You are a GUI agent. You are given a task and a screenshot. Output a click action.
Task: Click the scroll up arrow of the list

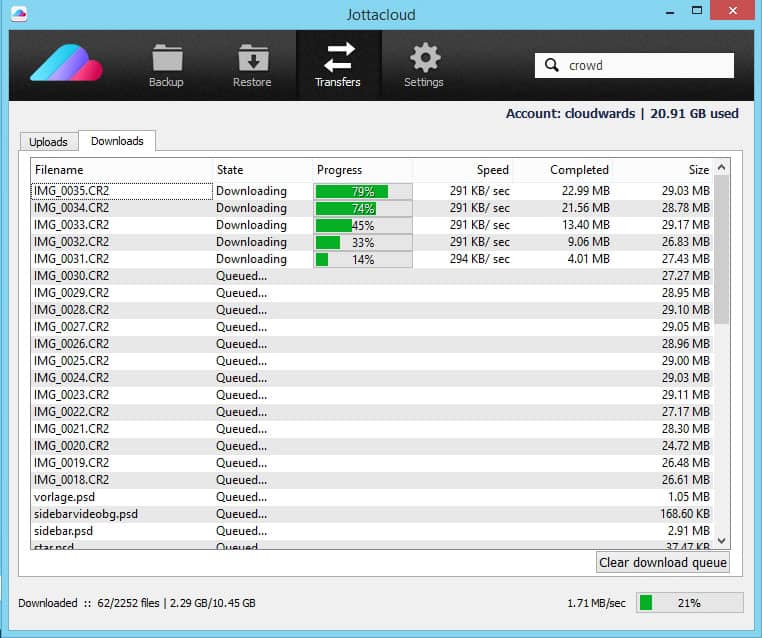click(722, 167)
